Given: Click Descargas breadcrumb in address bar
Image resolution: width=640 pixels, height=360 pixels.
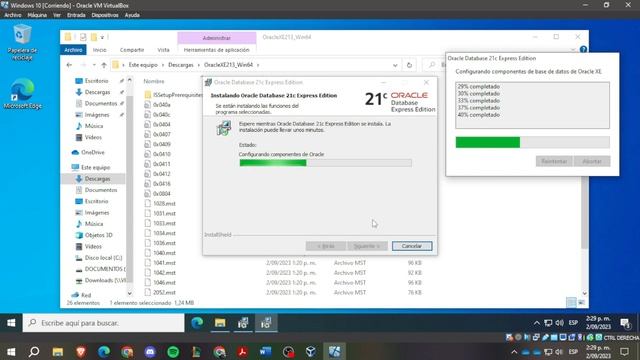Looking at the screenshot, I should 181,65.
